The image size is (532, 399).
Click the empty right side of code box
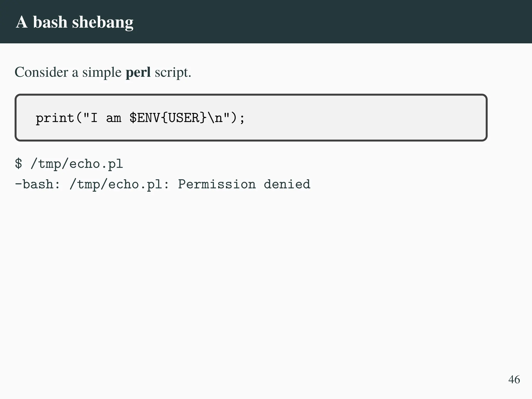point(390,118)
